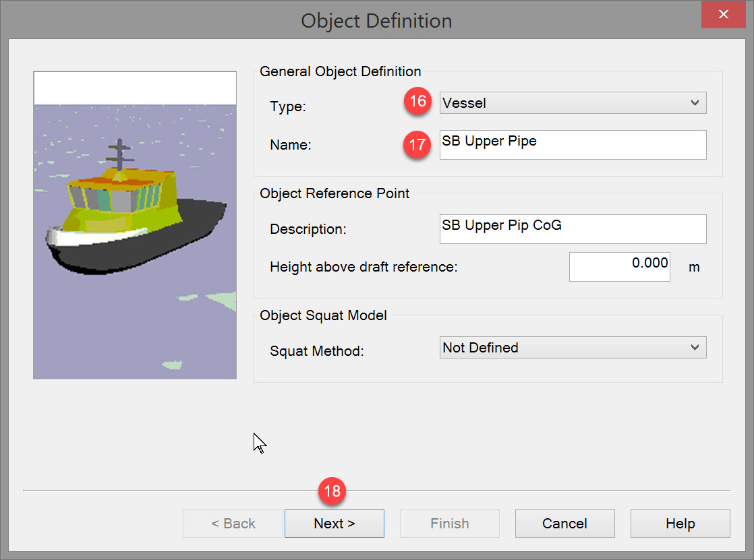The image size is (754, 560).
Task: Click the red step marker 16
Action: (x=418, y=102)
